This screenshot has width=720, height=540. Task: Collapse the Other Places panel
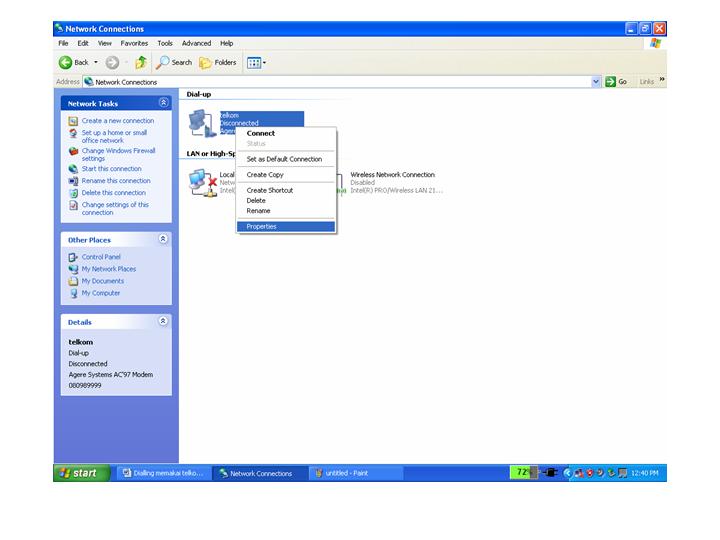click(x=163, y=239)
